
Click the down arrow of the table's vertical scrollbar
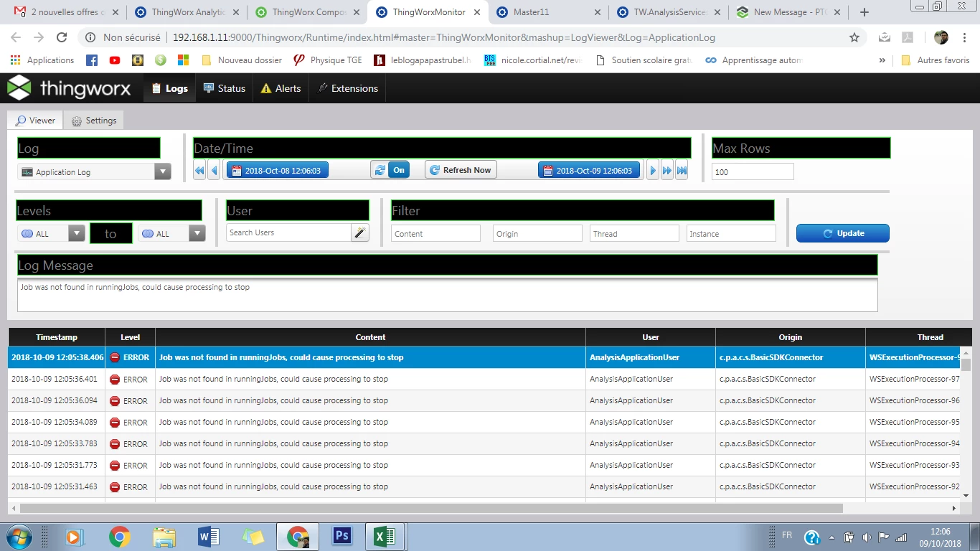(x=966, y=495)
